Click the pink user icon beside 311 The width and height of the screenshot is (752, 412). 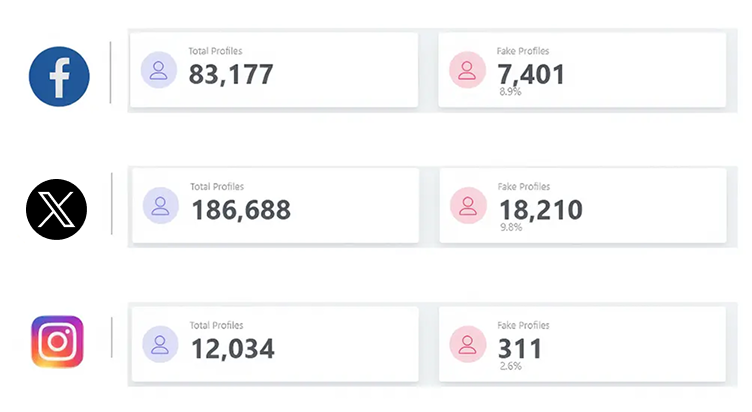[x=467, y=343]
